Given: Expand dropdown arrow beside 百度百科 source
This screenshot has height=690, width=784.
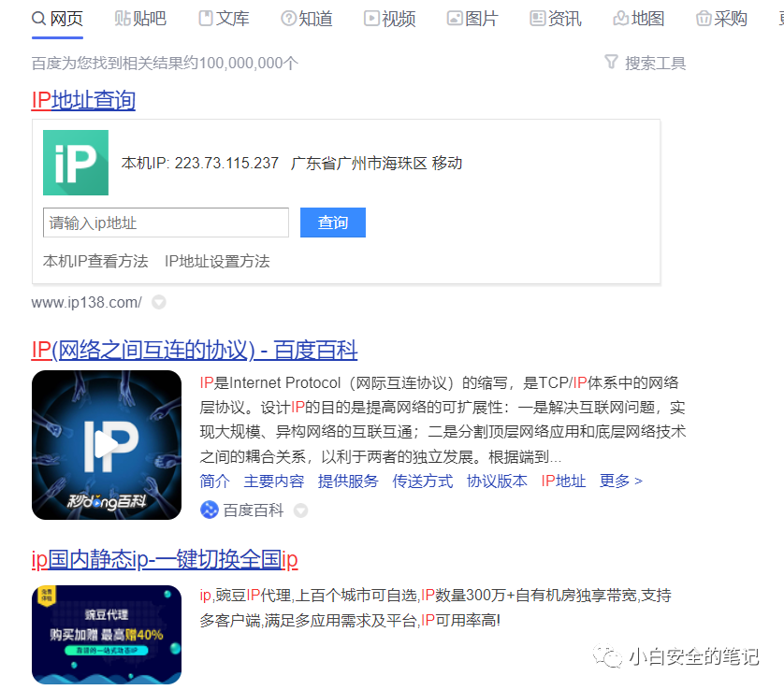Looking at the screenshot, I should [300, 510].
